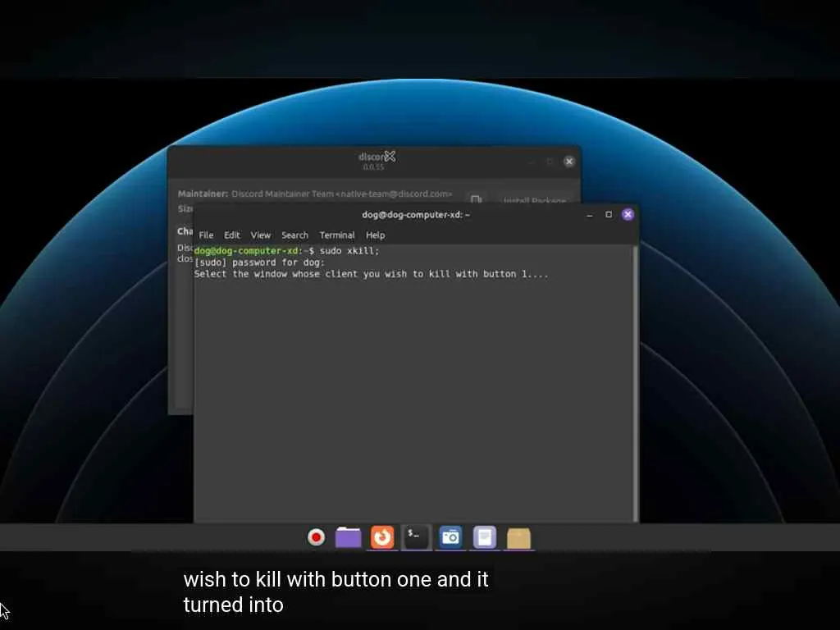
Task: Click the terminal title dog@dog-computer-xd
Action: [416, 215]
